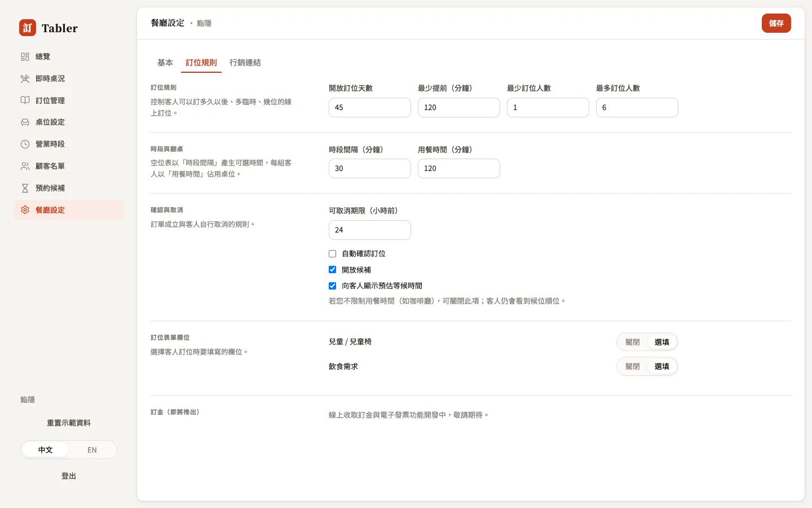Image resolution: width=812 pixels, height=508 pixels.
Task: Focus the 可取消期限（小時前） input field
Action: pyautogui.click(x=370, y=230)
